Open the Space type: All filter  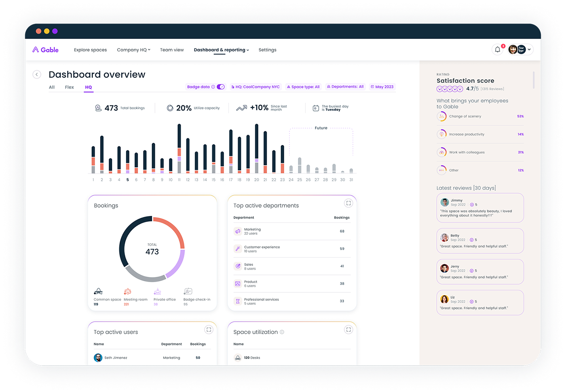(303, 87)
